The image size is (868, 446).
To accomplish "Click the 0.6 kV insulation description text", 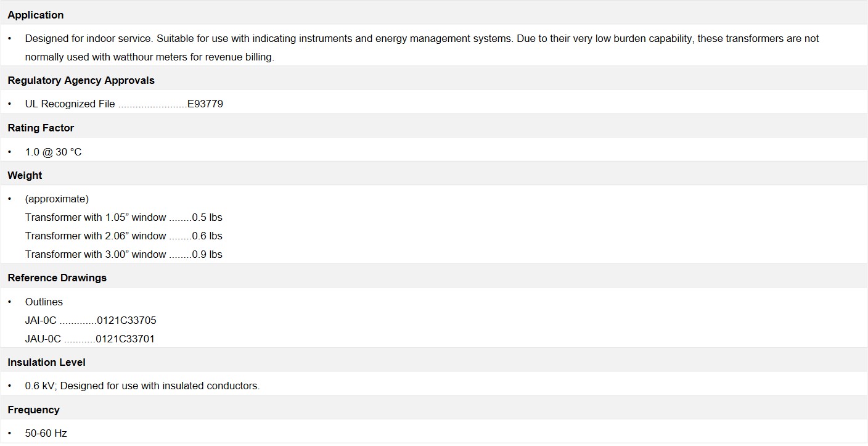I will tap(142, 386).
